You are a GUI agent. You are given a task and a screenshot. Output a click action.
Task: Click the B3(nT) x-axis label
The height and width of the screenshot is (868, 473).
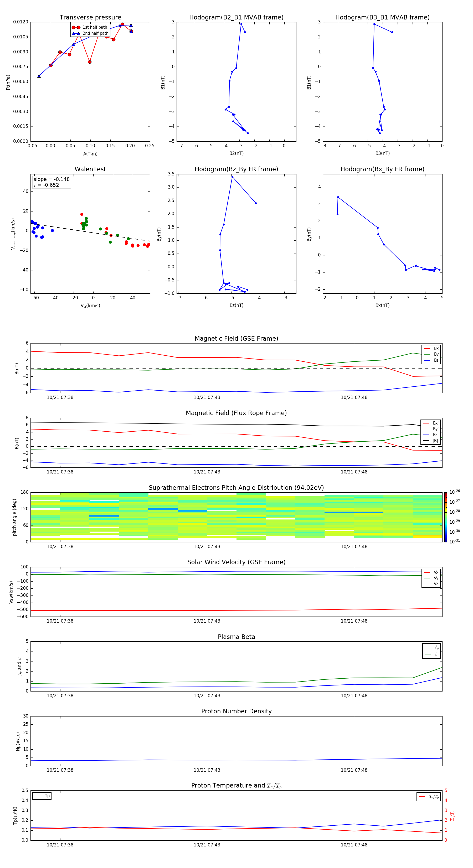[382, 153]
